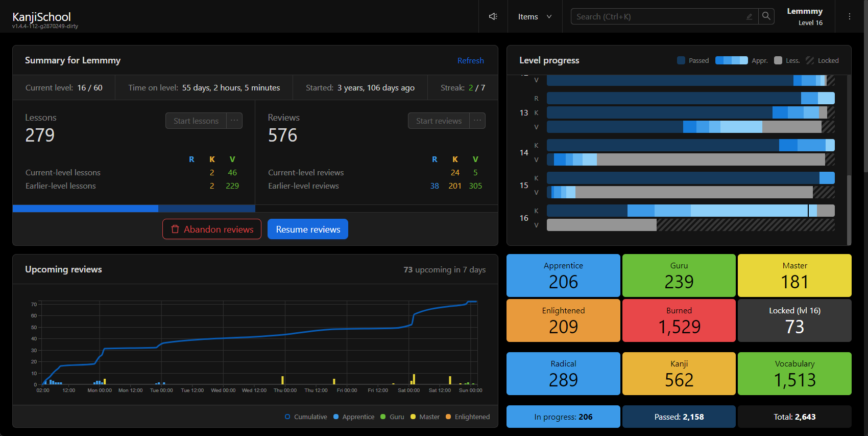Click the KanjiSchool logo title
Image resolution: width=868 pixels, height=436 pixels.
(41, 17)
